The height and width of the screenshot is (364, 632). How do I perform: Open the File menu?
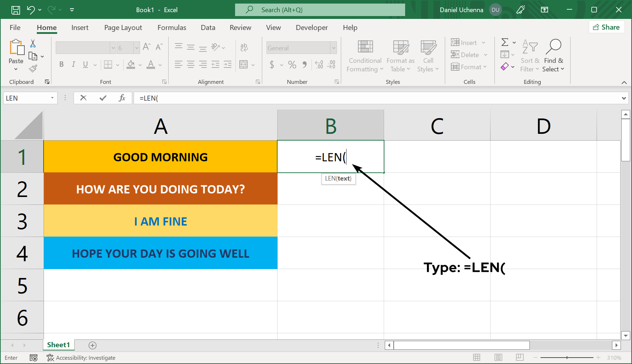15,27
